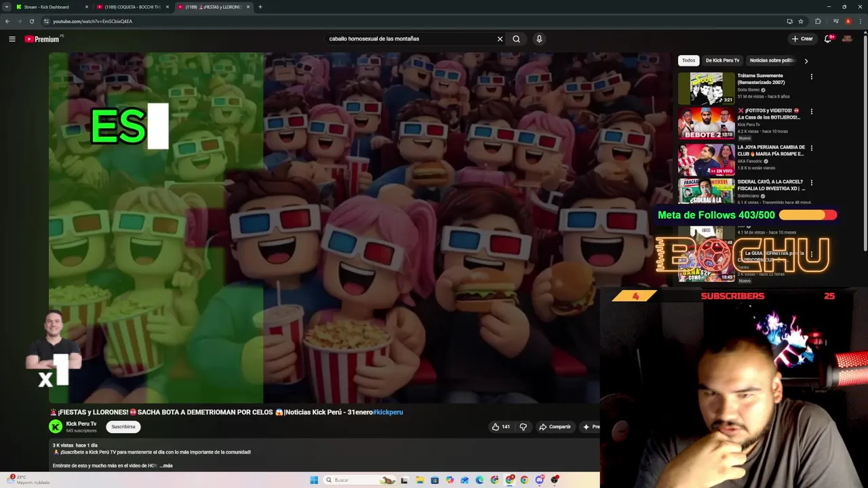
Task: Select the FIESTAS y LLORONES browser tab
Action: tap(213, 7)
